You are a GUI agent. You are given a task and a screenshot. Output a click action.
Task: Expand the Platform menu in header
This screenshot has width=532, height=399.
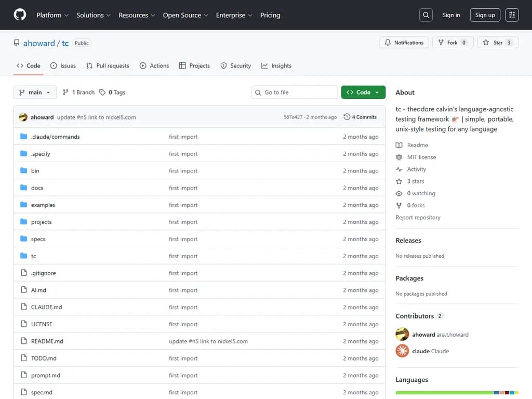pyautogui.click(x=52, y=15)
